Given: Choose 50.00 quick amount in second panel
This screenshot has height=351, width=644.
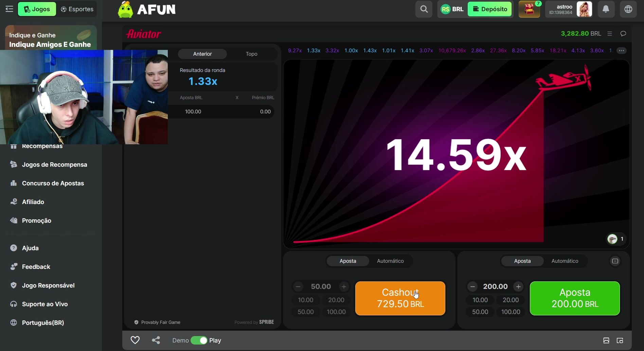Looking at the screenshot, I should click(480, 312).
